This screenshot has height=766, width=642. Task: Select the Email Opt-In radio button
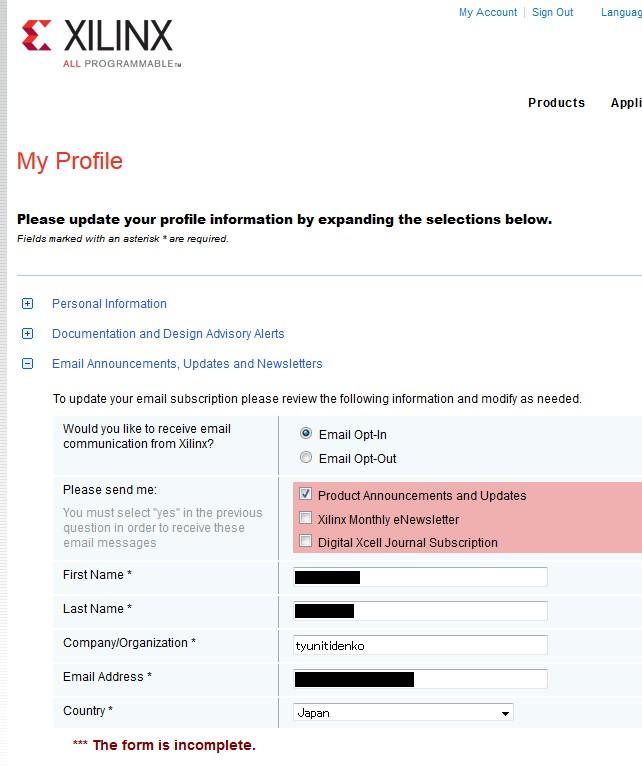[306, 433]
